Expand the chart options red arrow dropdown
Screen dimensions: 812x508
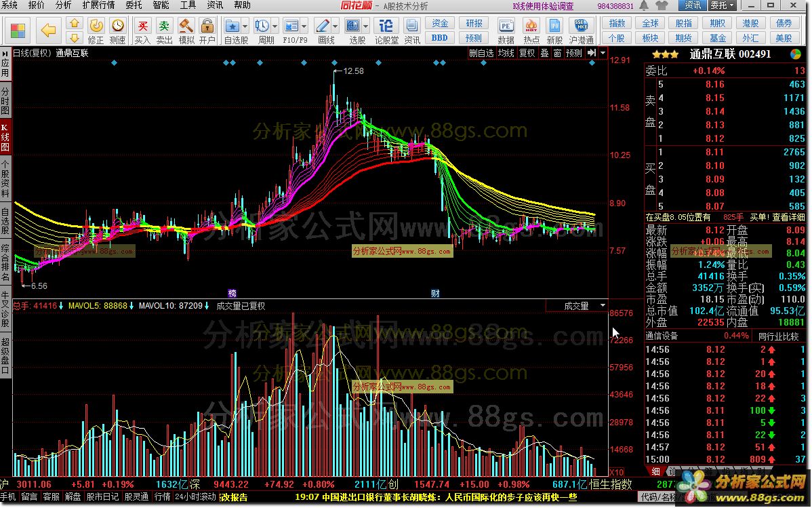tap(603, 53)
